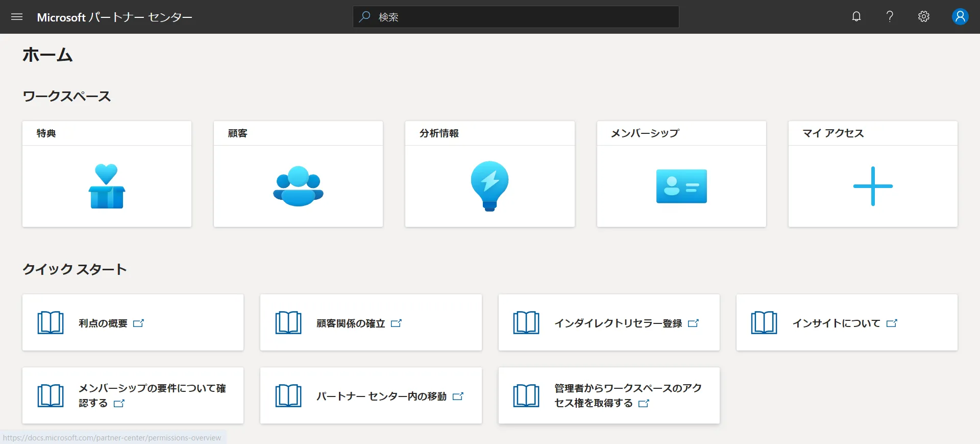Click external-link icon after 認する
The width and height of the screenshot is (980, 444).
119,403
